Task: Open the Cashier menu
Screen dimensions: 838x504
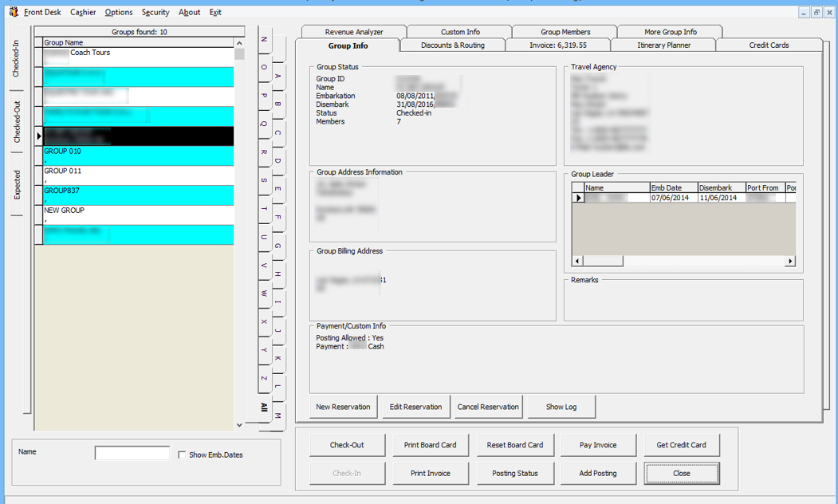Action: [x=83, y=12]
